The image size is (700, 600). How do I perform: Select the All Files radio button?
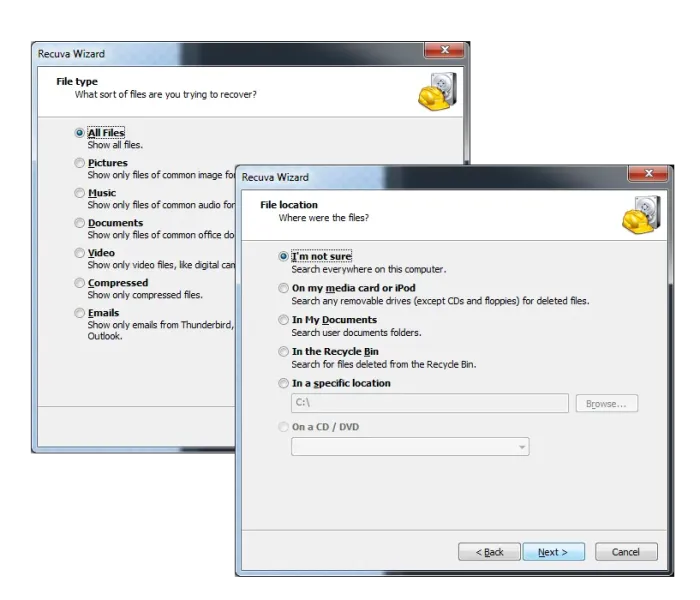[x=79, y=133]
